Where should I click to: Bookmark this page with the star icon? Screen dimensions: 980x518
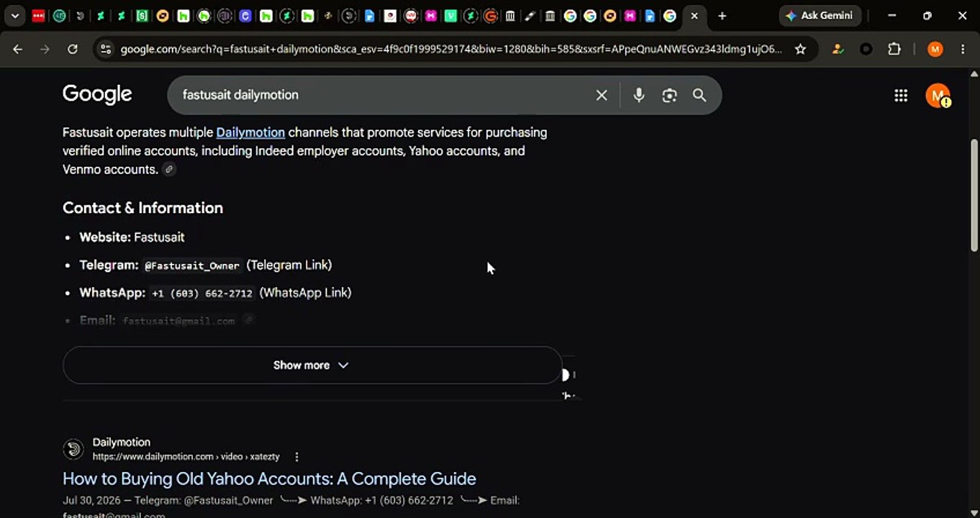coord(800,49)
